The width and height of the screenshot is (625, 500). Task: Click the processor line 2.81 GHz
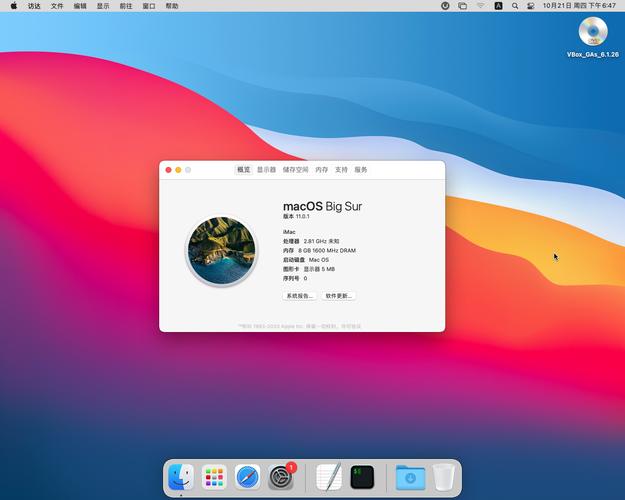[x=311, y=241]
